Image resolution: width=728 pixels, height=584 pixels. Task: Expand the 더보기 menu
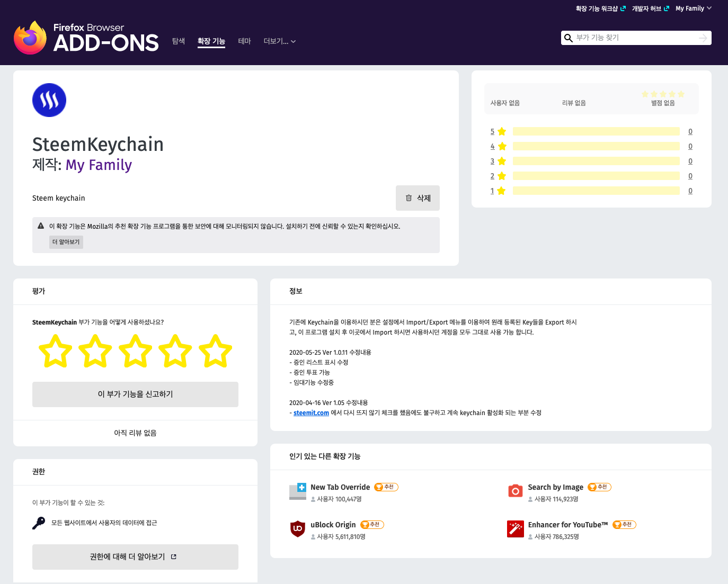pos(280,41)
